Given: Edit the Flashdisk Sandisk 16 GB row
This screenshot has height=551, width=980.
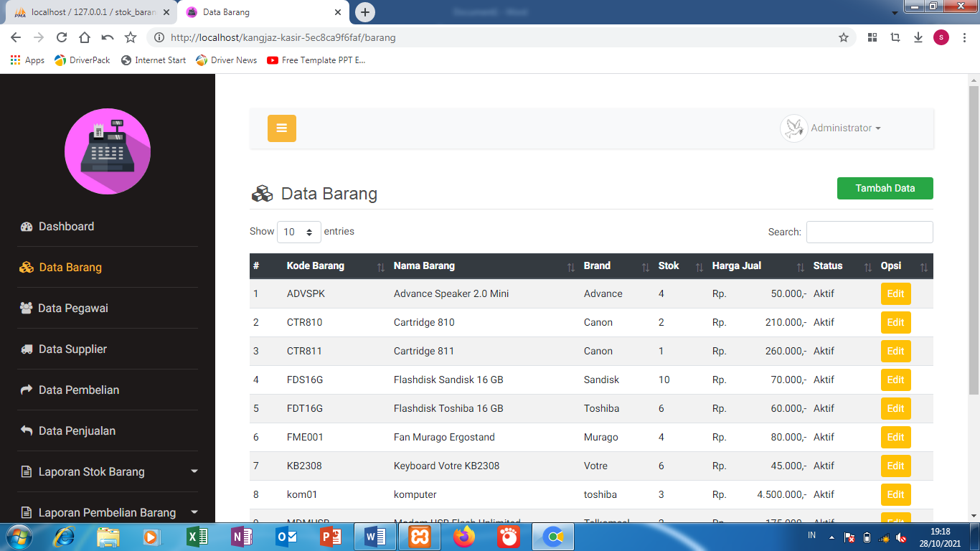Looking at the screenshot, I should (895, 380).
